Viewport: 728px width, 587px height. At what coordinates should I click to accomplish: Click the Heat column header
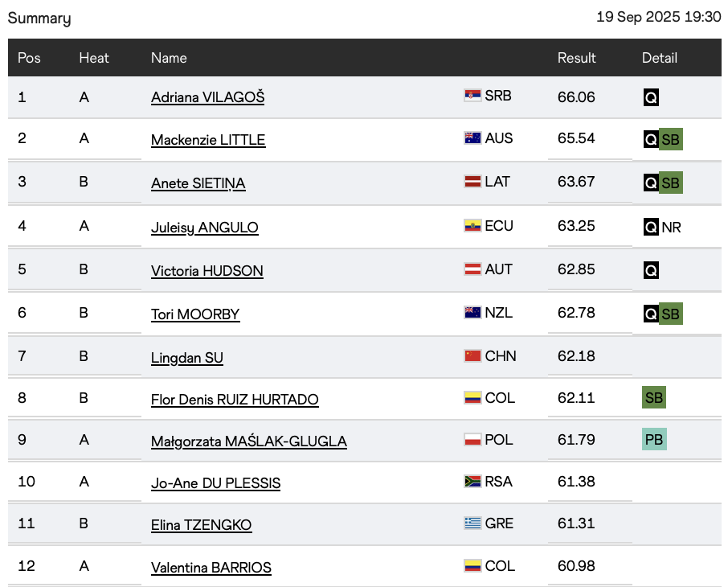94,58
